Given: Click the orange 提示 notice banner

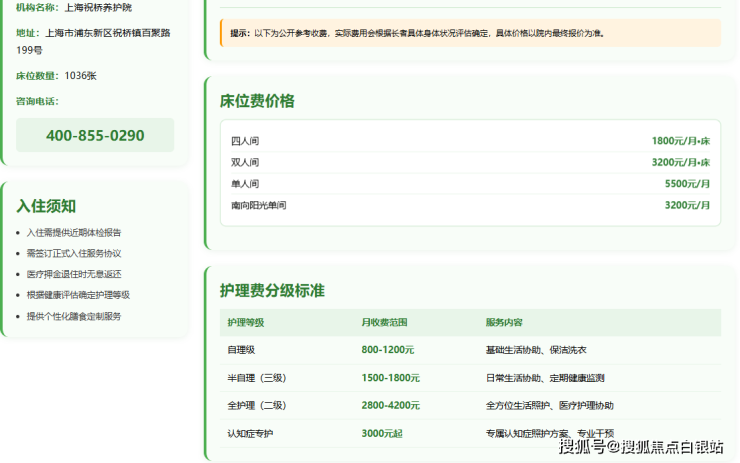Looking at the screenshot, I should click(x=470, y=33).
